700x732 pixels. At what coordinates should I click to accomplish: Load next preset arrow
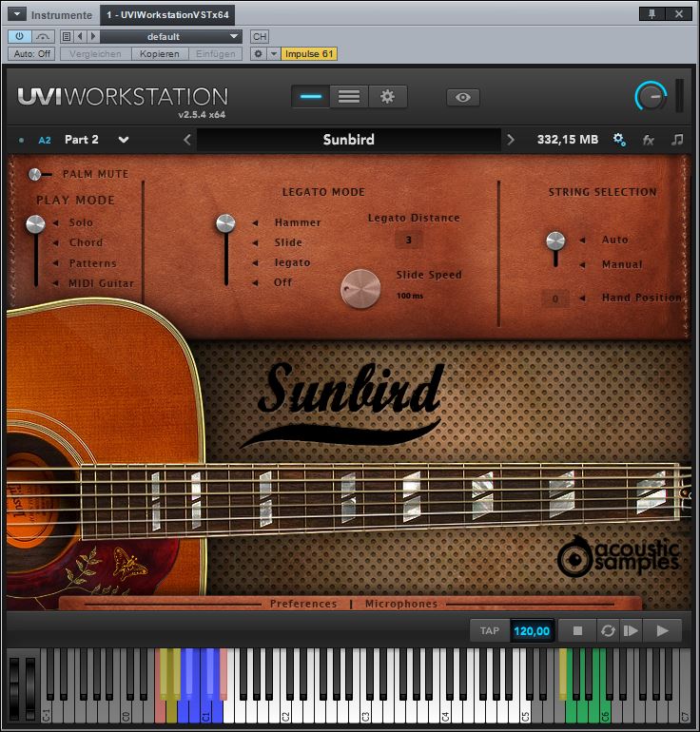[x=511, y=140]
